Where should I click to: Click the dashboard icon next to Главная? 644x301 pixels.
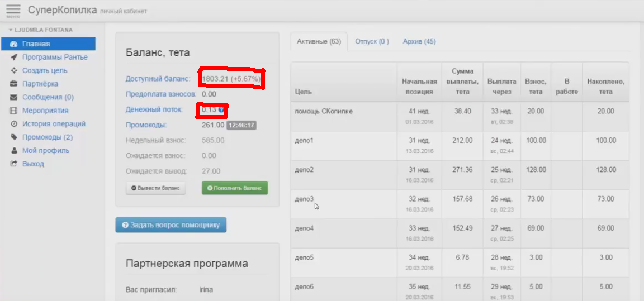click(x=14, y=44)
